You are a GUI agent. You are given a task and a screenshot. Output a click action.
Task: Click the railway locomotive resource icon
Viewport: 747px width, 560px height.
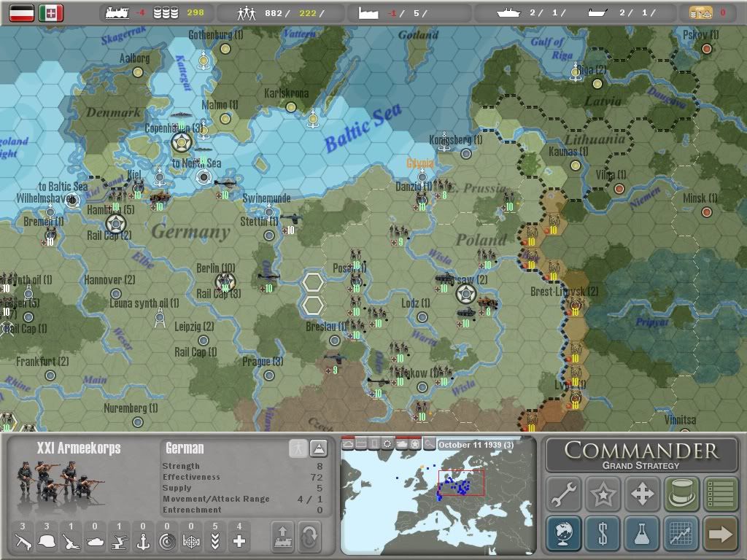coord(117,13)
